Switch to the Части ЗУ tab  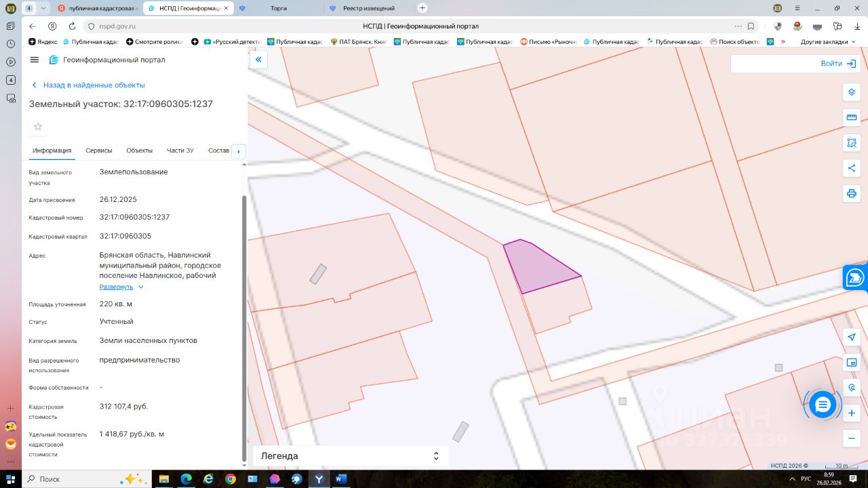(180, 150)
